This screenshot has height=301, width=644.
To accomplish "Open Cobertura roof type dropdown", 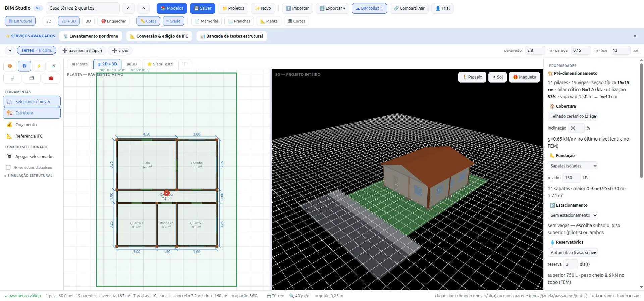I will tap(573, 116).
